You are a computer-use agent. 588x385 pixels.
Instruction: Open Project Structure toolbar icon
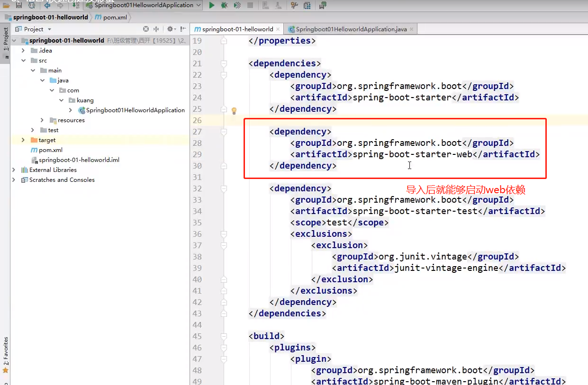click(x=307, y=5)
